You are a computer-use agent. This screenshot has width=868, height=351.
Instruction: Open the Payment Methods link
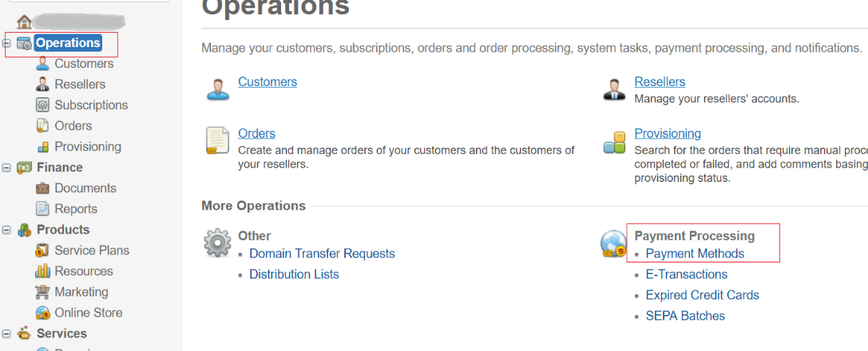[696, 254]
